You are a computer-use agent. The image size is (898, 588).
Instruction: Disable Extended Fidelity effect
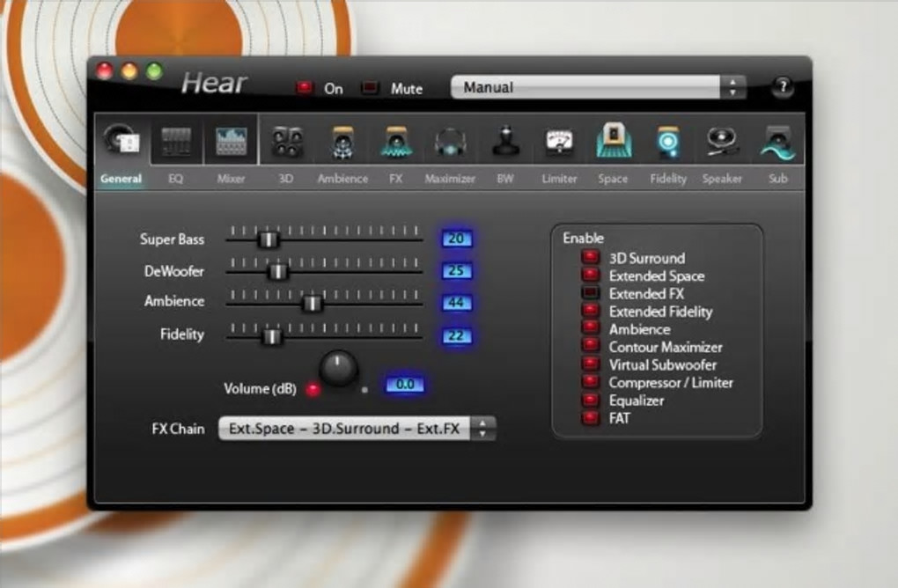tap(591, 311)
